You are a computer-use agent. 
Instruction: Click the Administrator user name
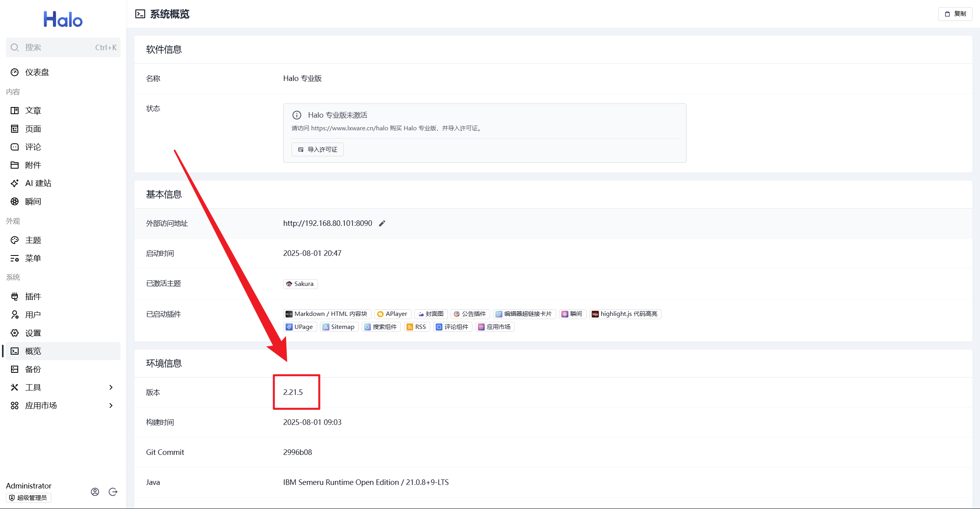28,486
